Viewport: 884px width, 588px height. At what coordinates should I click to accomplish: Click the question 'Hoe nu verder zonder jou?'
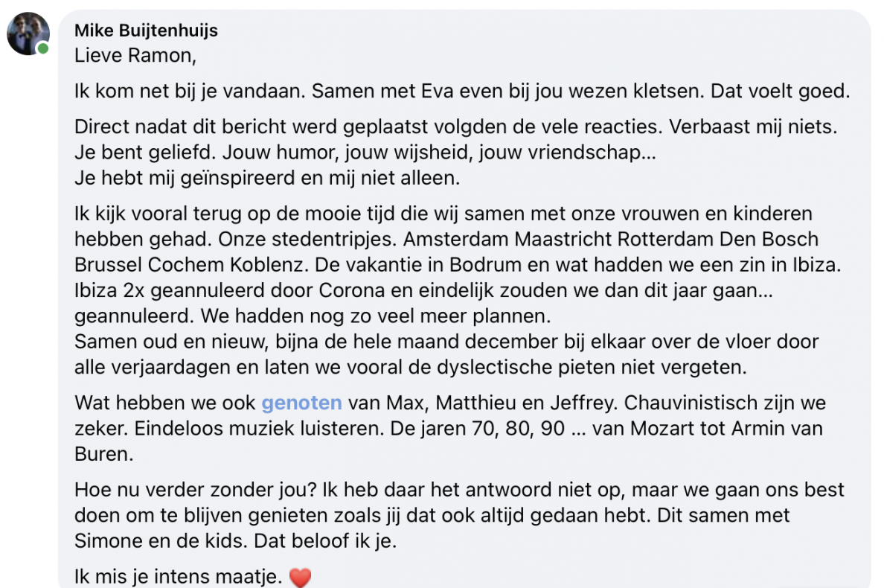[x=196, y=489]
